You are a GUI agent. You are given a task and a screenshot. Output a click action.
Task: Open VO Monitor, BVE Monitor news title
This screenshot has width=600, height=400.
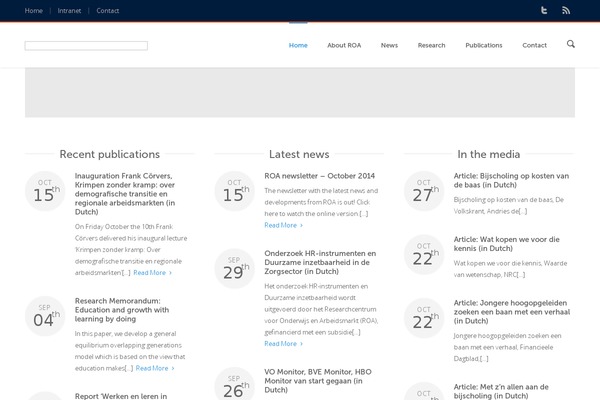[x=318, y=381]
